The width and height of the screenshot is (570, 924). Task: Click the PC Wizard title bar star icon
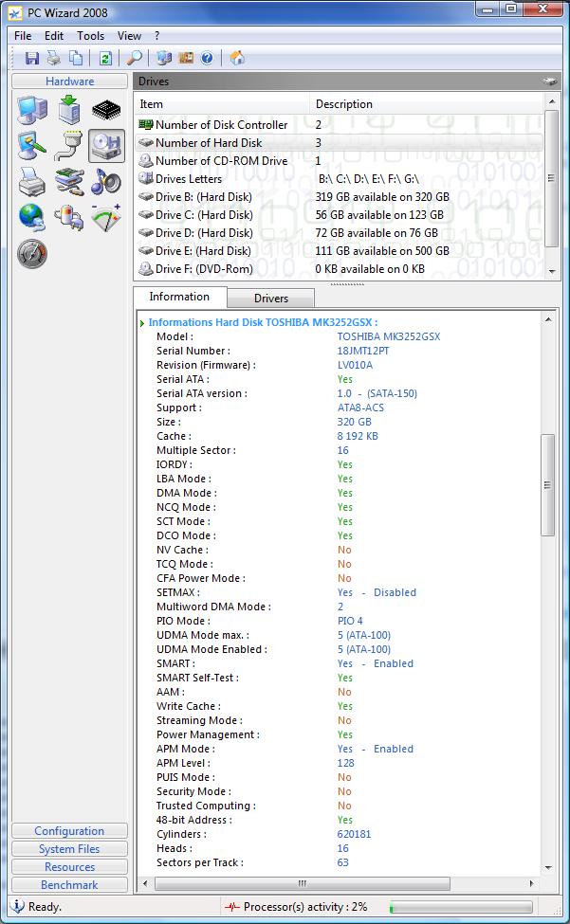15,12
